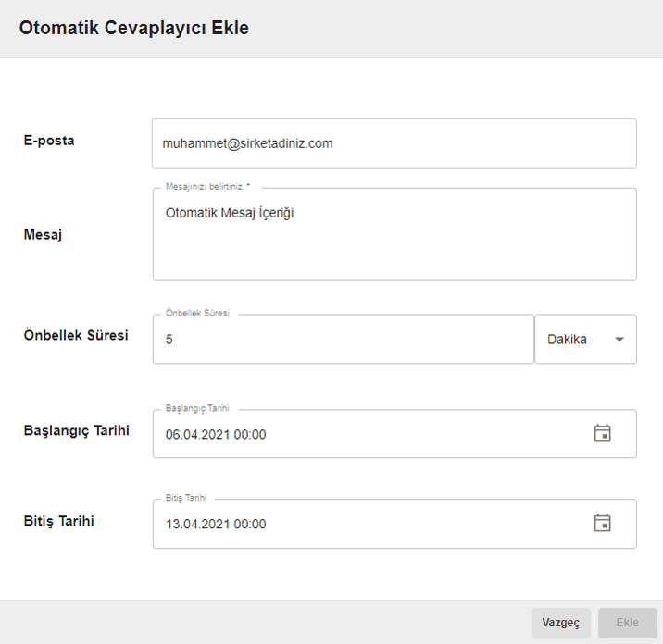663x644 pixels.
Task: Focus the E-posta field containing muhammet@sirketadiniz.com
Action: [x=394, y=143]
